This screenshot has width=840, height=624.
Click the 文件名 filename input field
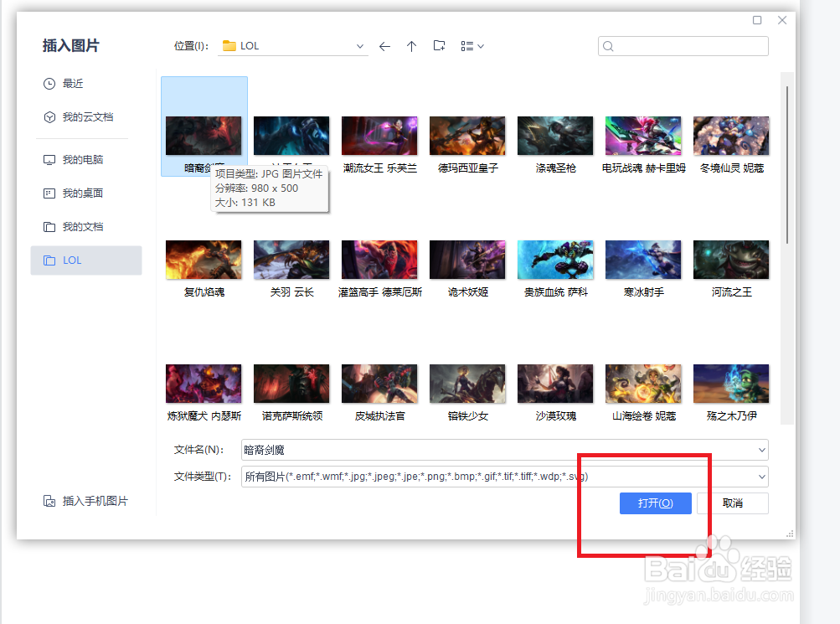(x=505, y=450)
